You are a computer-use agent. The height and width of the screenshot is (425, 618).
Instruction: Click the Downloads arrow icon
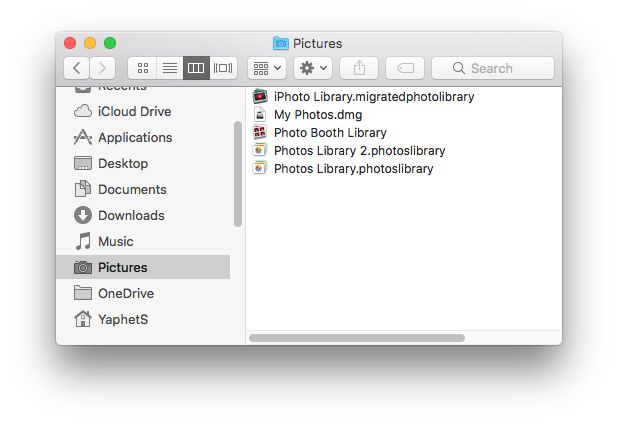pos(83,215)
